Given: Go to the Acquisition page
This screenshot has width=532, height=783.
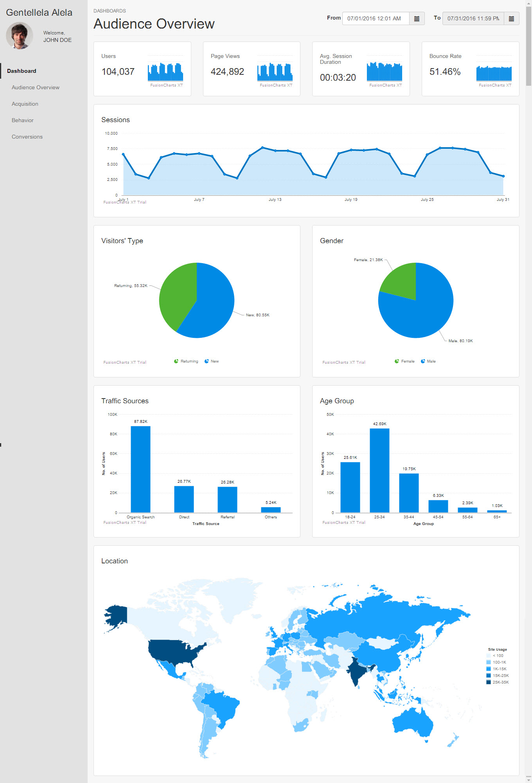Looking at the screenshot, I should (25, 104).
